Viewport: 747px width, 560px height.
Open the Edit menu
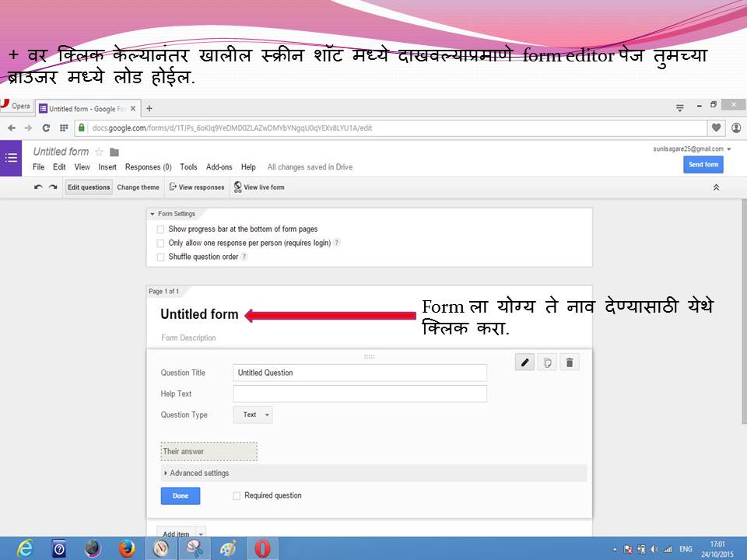coord(59,167)
